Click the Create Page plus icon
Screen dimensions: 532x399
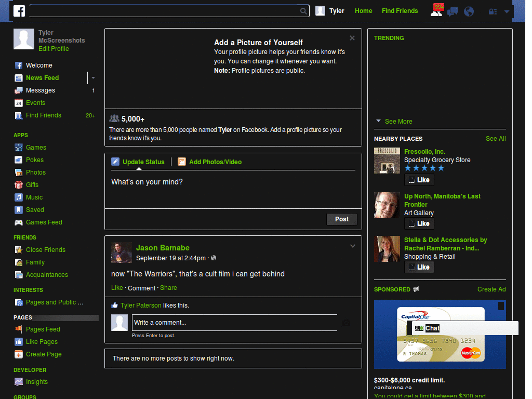(19, 354)
